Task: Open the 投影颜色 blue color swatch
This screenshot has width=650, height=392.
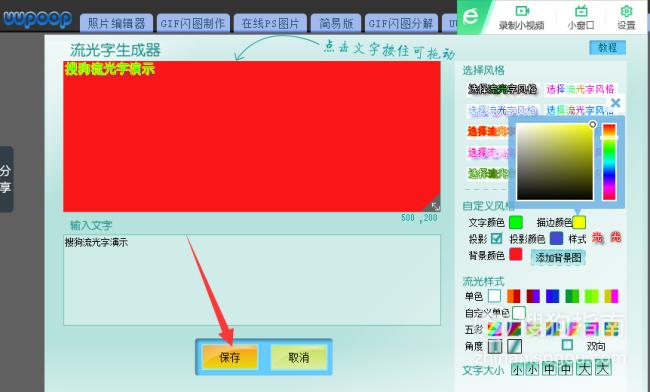Action: (x=556, y=238)
